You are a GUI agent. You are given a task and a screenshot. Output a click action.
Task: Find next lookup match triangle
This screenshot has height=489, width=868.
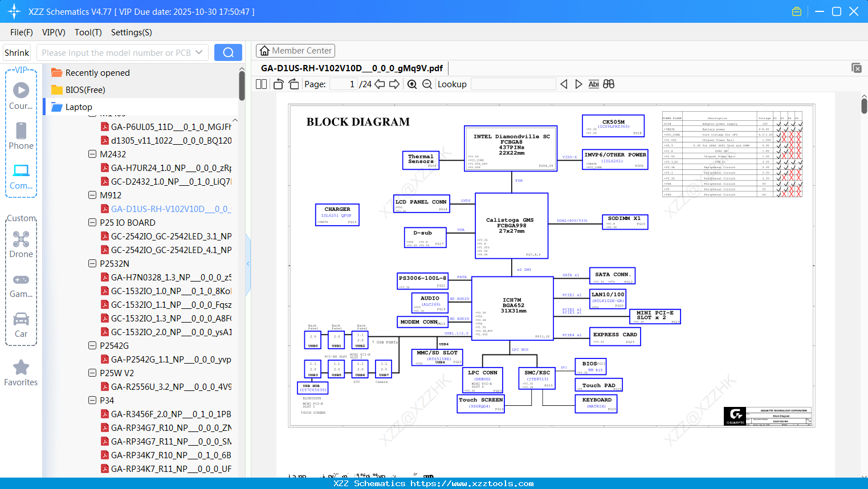pos(578,84)
